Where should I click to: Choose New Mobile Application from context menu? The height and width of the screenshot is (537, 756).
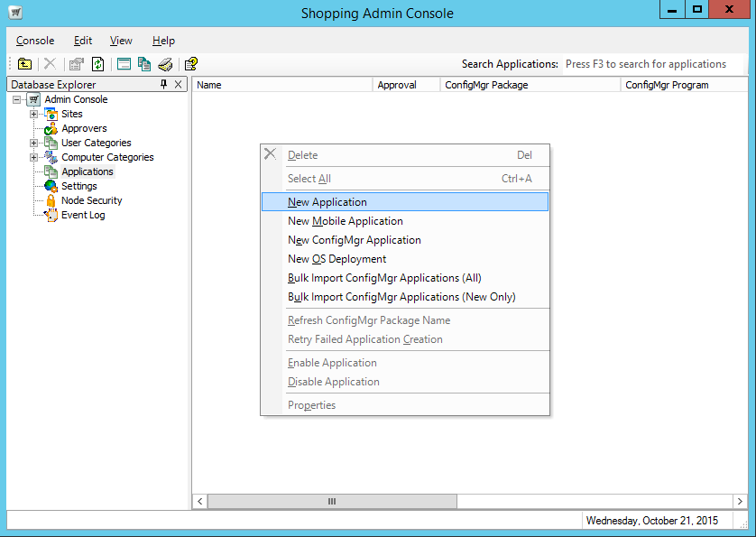coord(346,221)
